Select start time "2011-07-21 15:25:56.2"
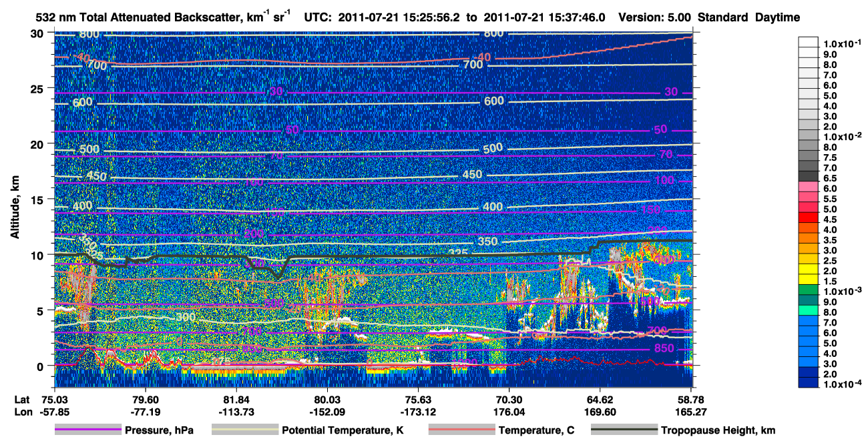 click(x=400, y=17)
